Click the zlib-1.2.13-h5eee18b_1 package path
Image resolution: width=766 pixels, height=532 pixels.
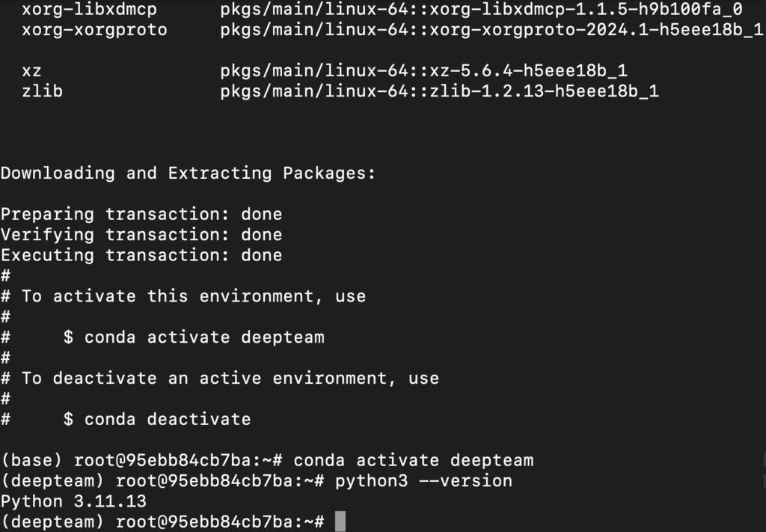tap(440, 91)
